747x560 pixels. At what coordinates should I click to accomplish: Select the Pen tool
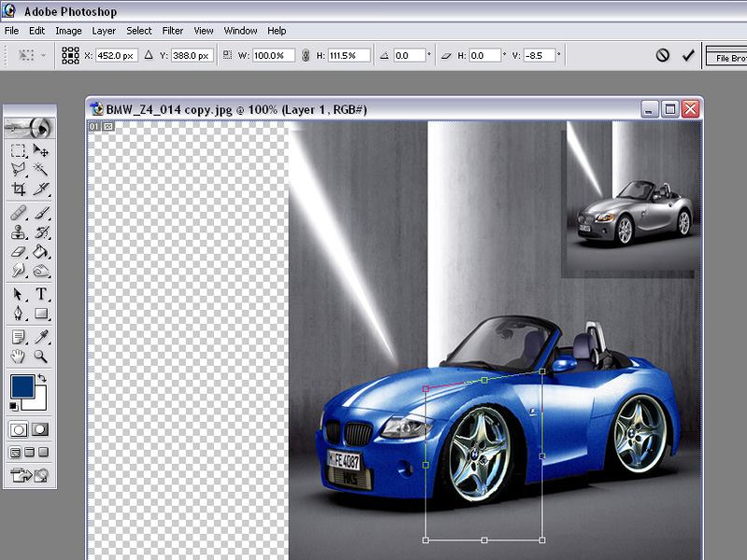(18, 314)
